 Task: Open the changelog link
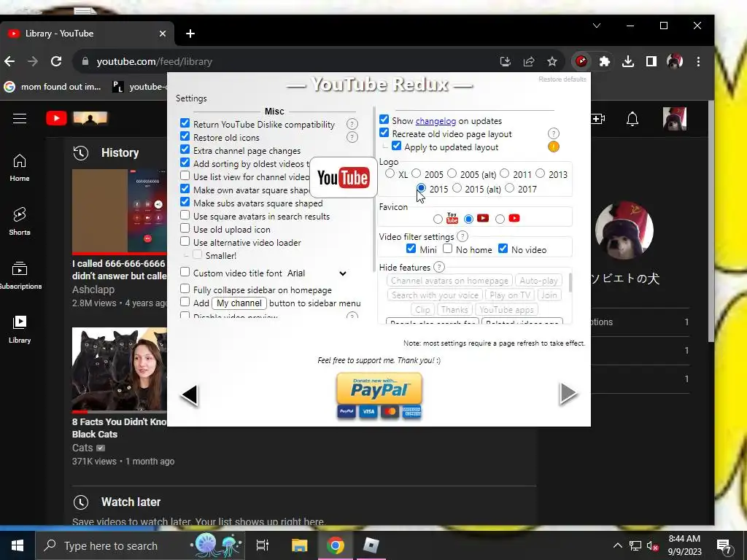click(436, 121)
